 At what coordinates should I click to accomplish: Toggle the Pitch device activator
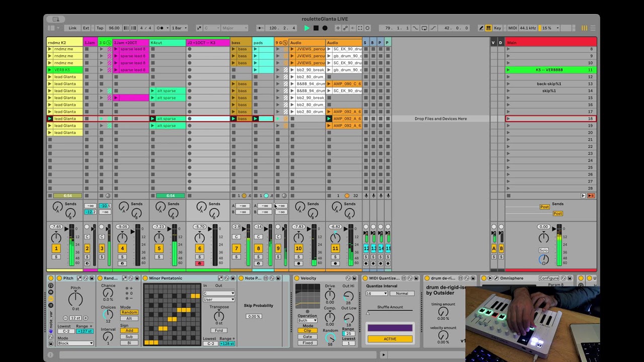pyautogui.click(x=59, y=278)
